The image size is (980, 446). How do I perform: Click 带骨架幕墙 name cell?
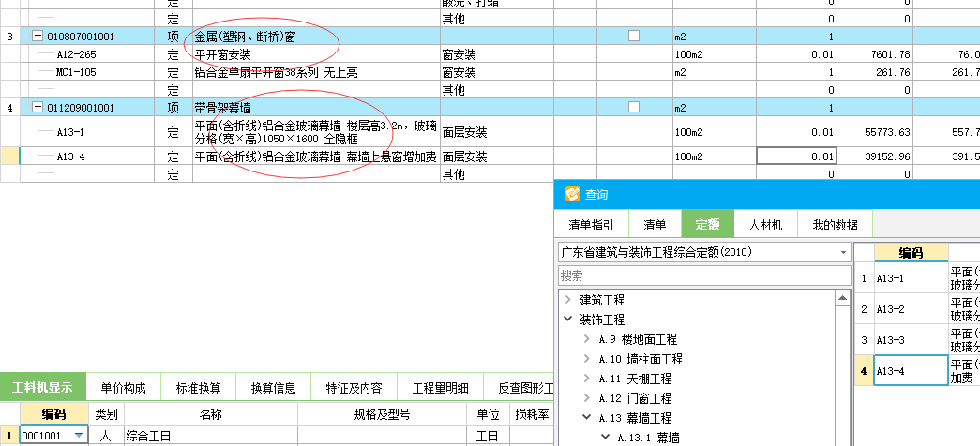coord(317,108)
